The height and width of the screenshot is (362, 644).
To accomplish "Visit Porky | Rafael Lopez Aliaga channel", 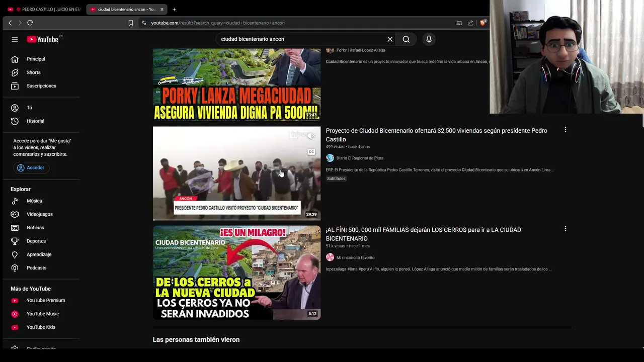I will tap(361, 50).
